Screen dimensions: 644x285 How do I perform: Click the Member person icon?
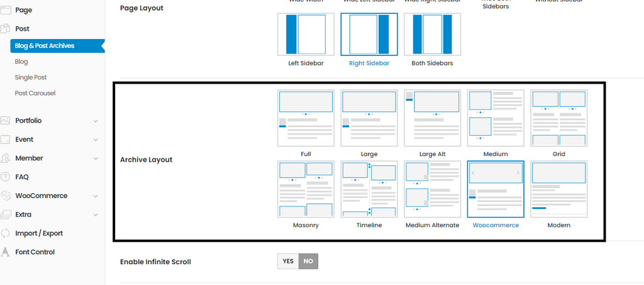point(5,158)
